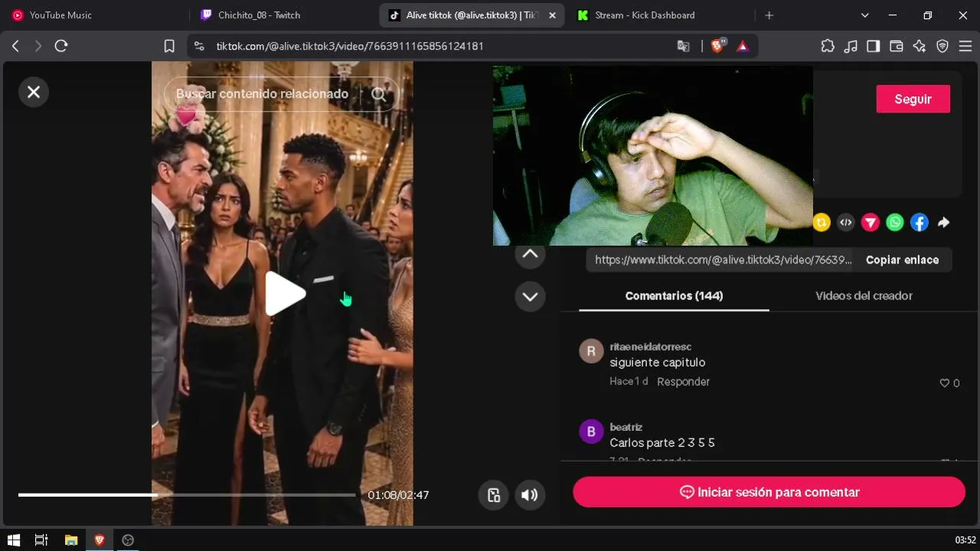Screen dimensions: 980x551
Task: Open the embed code icon
Action: (x=846, y=223)
